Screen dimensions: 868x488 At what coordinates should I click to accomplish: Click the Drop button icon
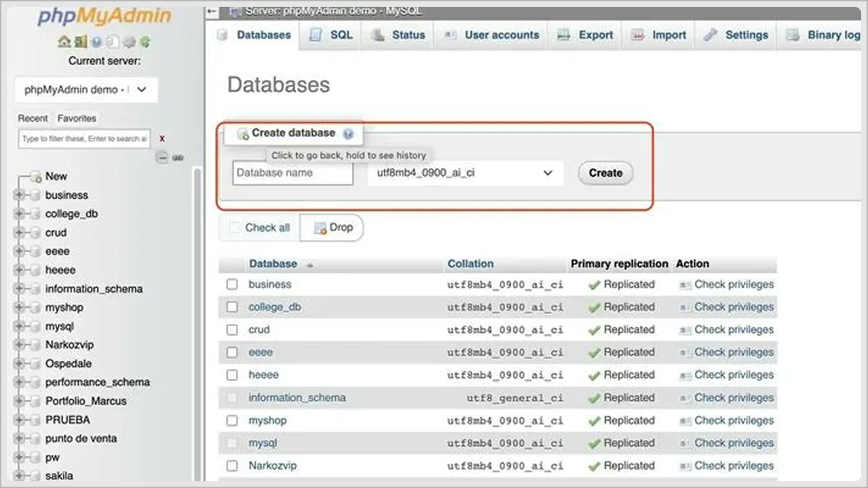point(320,228)
